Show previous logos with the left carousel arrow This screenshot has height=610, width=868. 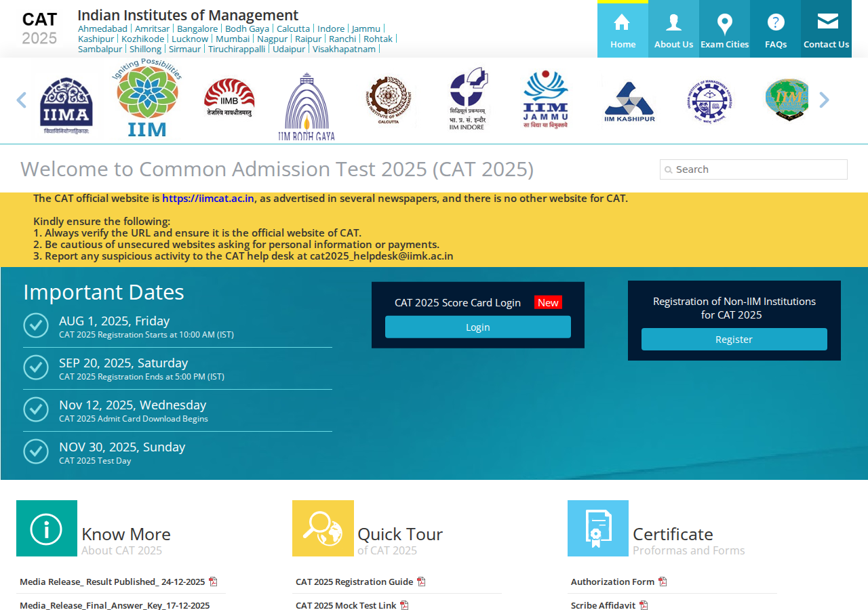click(21, 100)
